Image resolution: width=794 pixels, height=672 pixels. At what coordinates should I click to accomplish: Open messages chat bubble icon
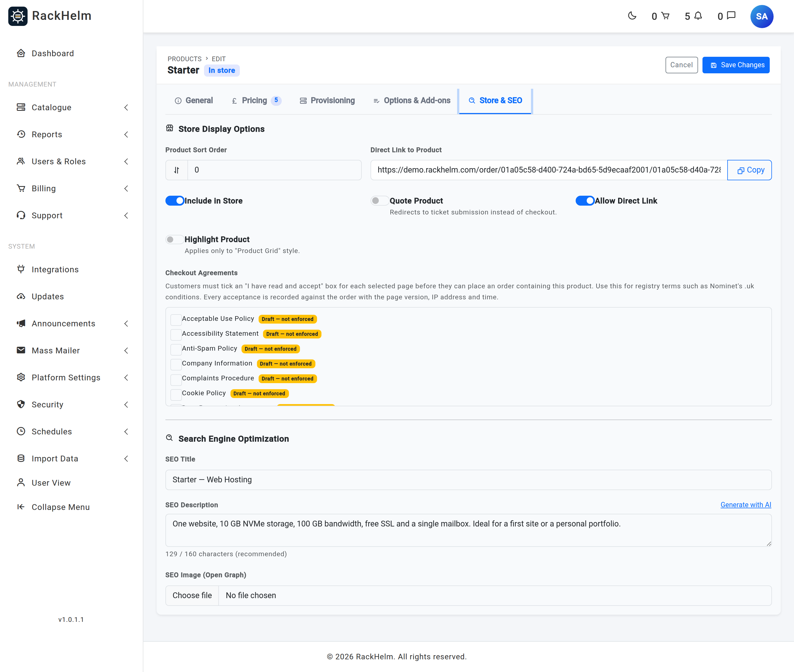coord(731,16)
